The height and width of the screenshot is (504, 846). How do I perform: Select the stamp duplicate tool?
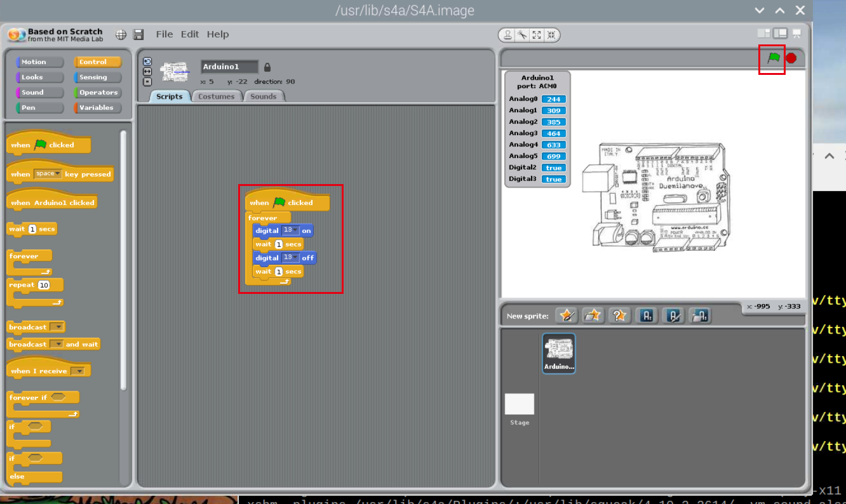[508, 35]
